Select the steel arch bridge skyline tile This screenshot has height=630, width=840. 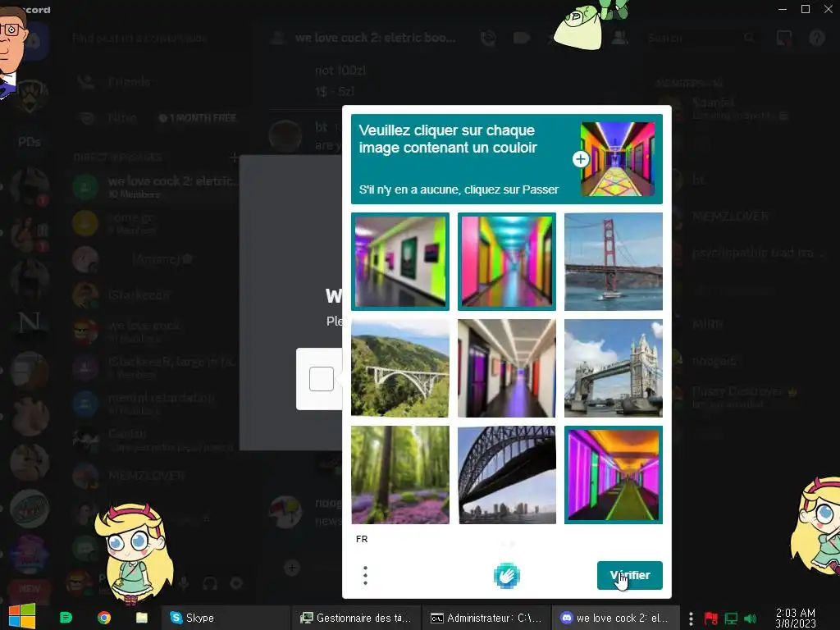coord(507,475)
